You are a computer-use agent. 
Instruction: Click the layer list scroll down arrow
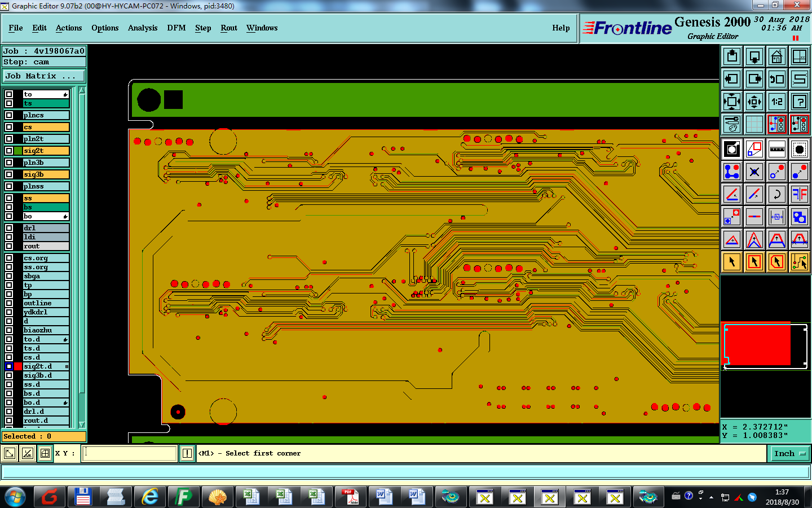coord(82,424)
